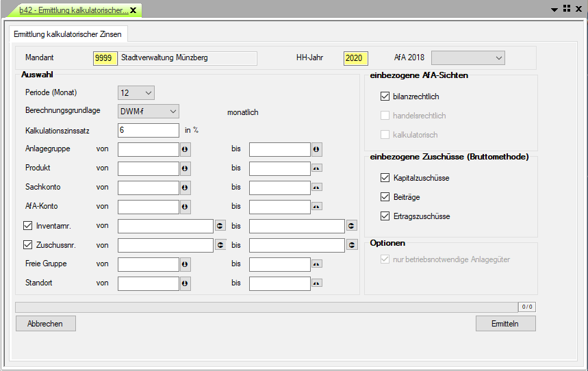Click lookup icon beside Sachkonto von field
Viewport: 588px width, 371px height.
click(x=185, y=188)
